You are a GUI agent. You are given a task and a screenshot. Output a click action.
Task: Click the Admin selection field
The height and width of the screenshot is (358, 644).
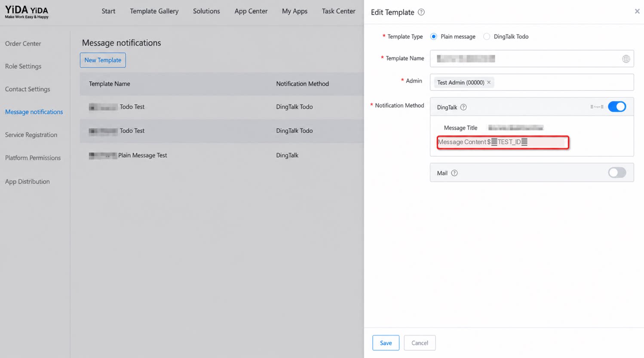tap(532, 82)
